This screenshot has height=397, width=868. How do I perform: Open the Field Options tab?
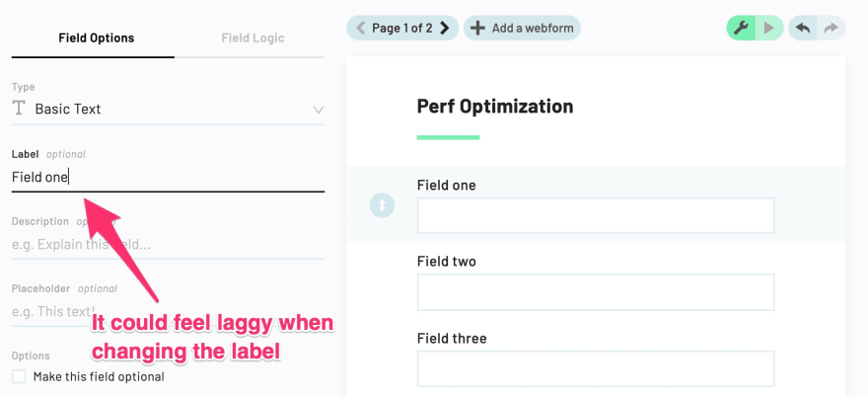click(97, 39)
